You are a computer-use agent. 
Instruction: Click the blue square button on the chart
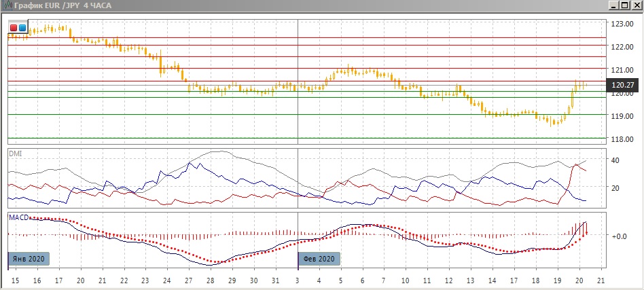point(22,28)
